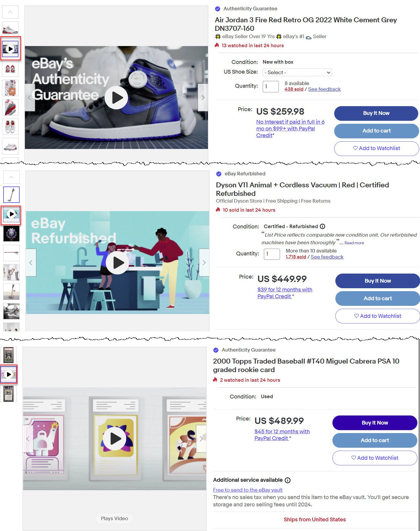This screenshot has width=420, height=531.
Task: Collapse Jordan thumbnail list with up chevron
Action: (10, 12)
